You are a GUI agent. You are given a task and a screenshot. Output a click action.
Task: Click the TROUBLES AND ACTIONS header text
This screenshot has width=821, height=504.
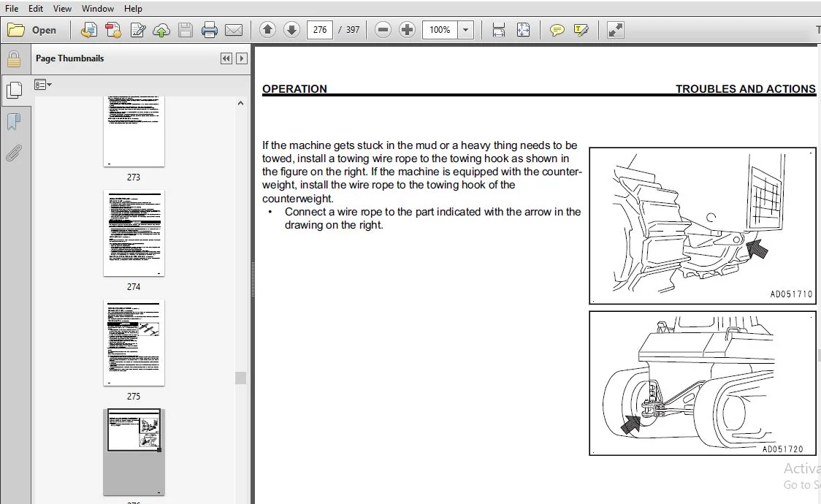[745, 88]
